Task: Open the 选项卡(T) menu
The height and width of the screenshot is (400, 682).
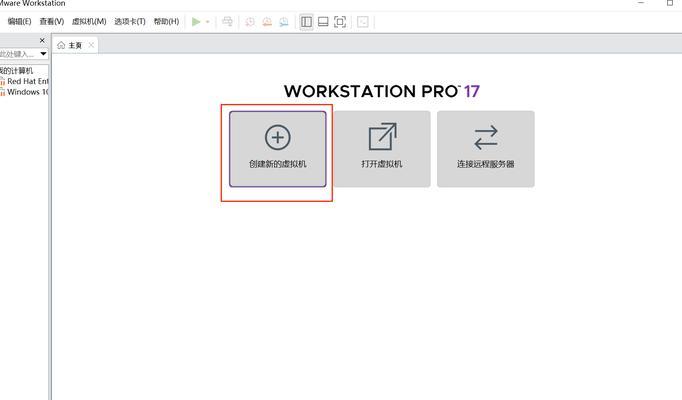Action: coord(130,21)
